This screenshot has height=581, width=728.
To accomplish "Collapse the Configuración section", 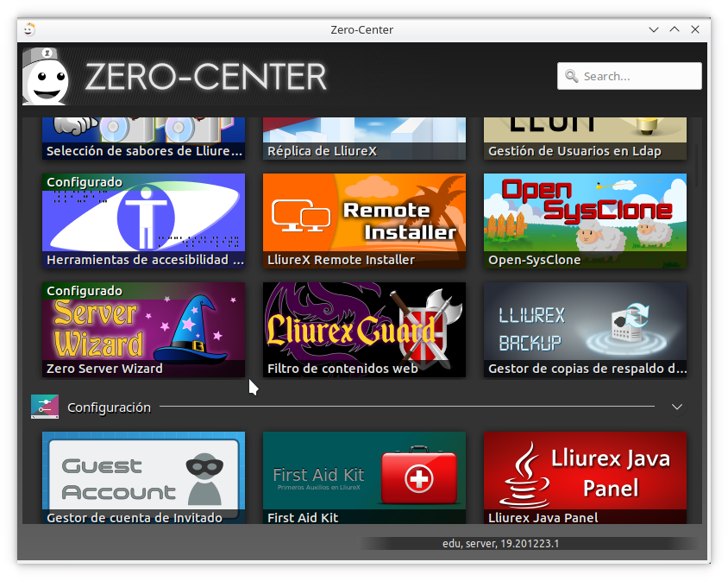I will click(x=677, y=407).
